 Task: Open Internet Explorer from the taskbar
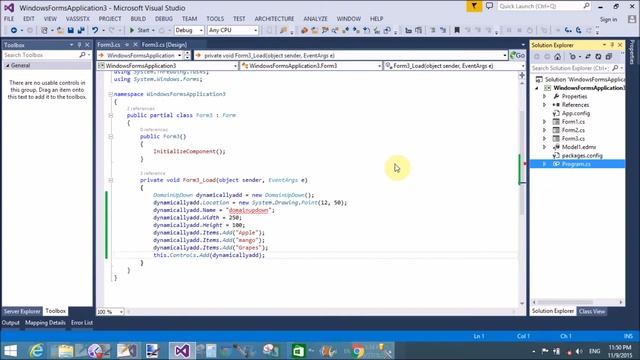[x=36, y=351]
